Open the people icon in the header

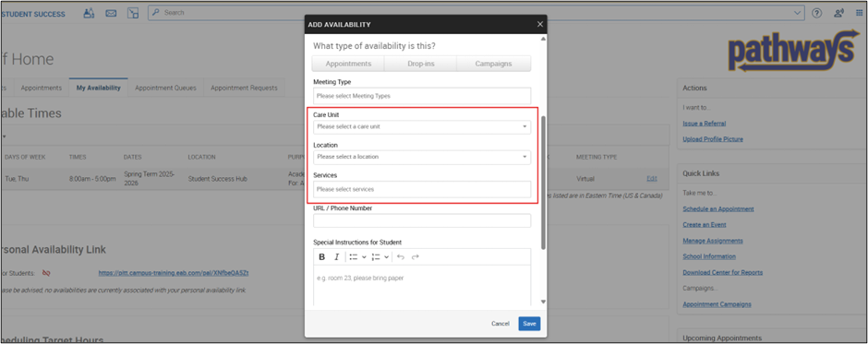click(x=90, y=13)
